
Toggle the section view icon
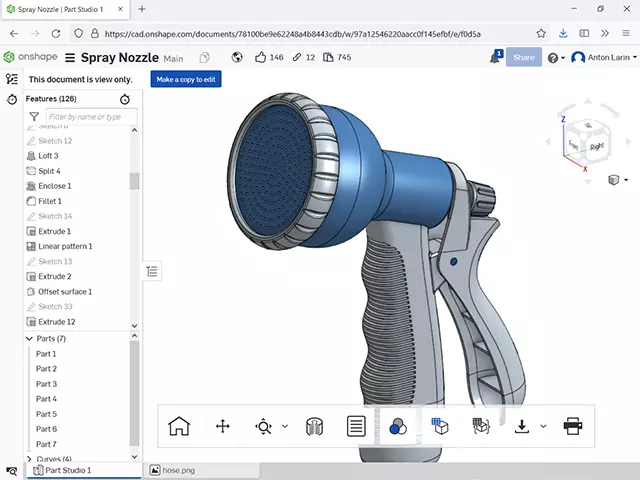[314, 427]
